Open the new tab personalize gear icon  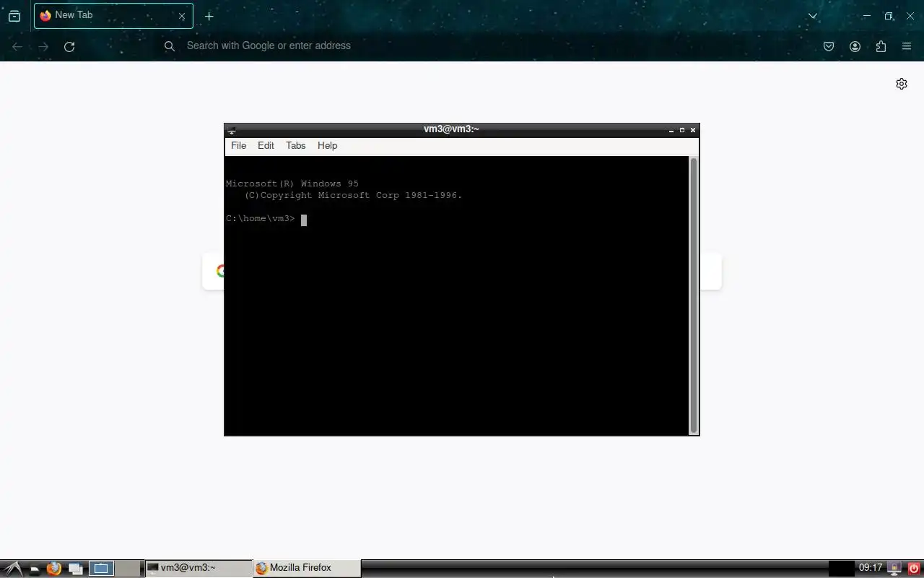tap(902, 84)
